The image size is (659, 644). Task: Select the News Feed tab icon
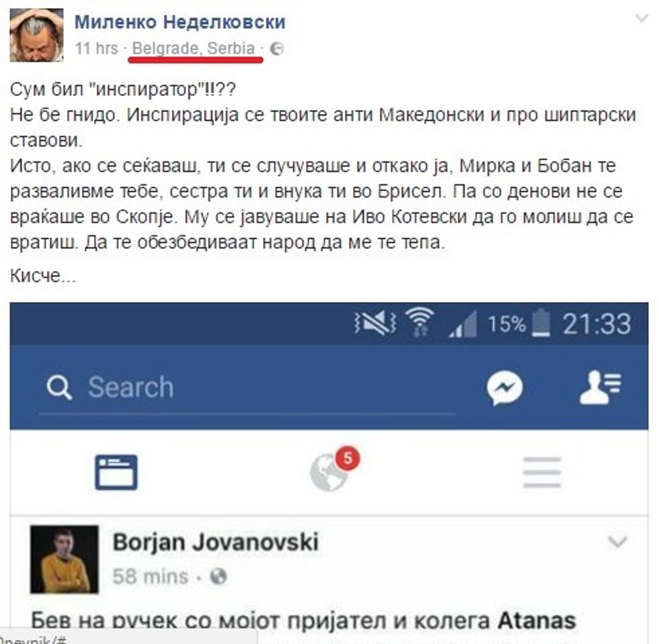(x=116, y=472)
